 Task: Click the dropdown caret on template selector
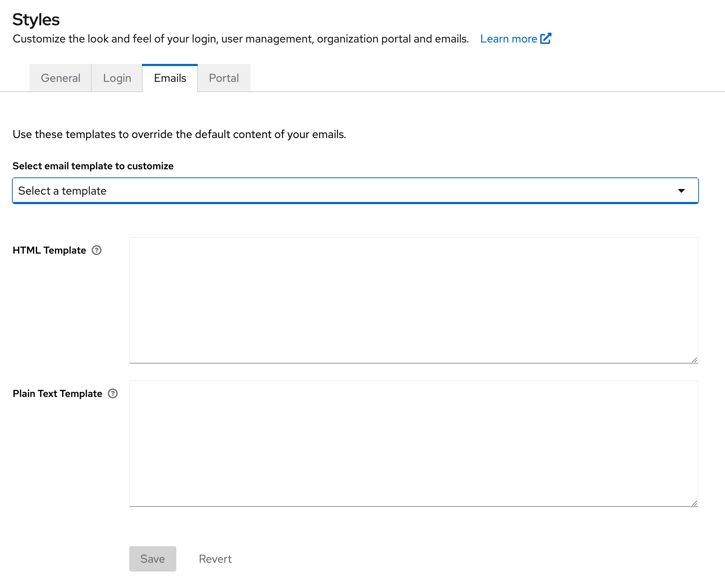point(681,191)
